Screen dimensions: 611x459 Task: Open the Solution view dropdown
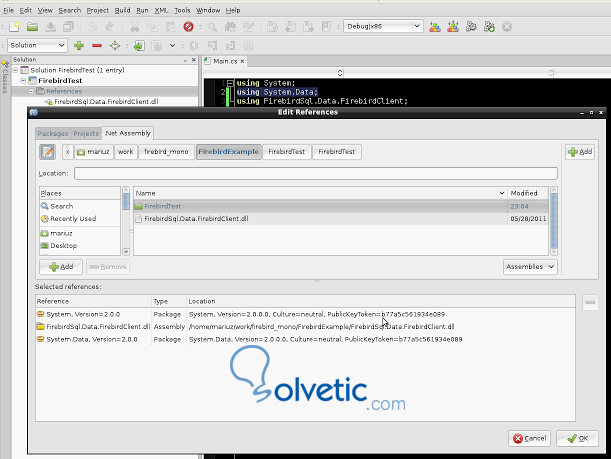[37, 45]
